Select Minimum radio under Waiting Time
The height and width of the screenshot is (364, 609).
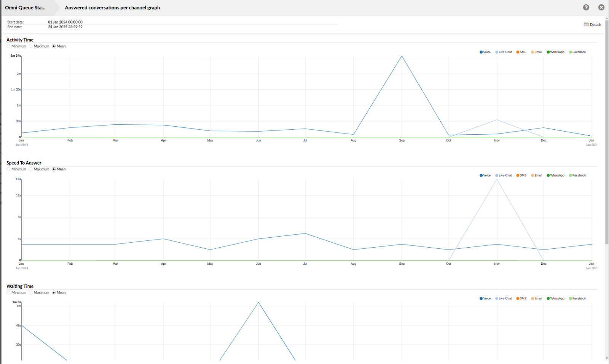tap(8, 292)
